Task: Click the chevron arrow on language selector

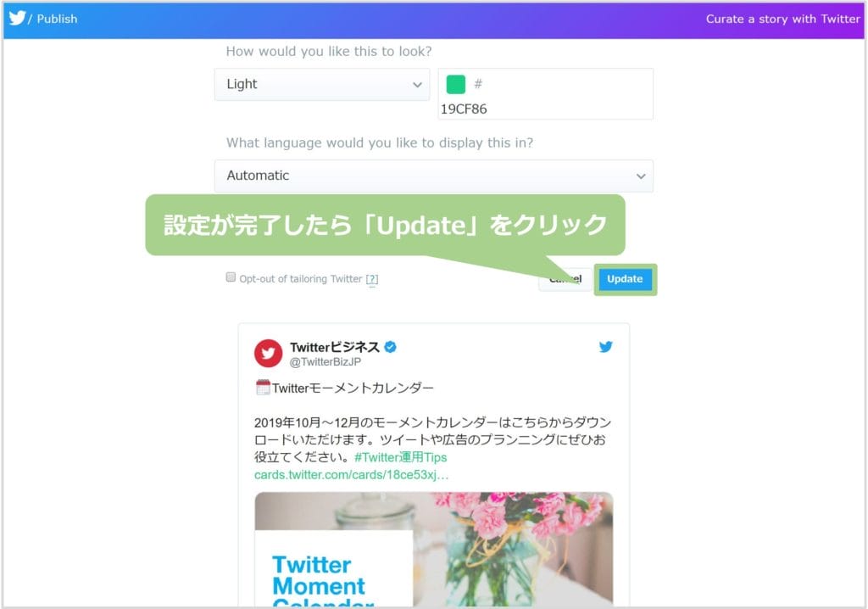Action: click(x=641, y=176)
